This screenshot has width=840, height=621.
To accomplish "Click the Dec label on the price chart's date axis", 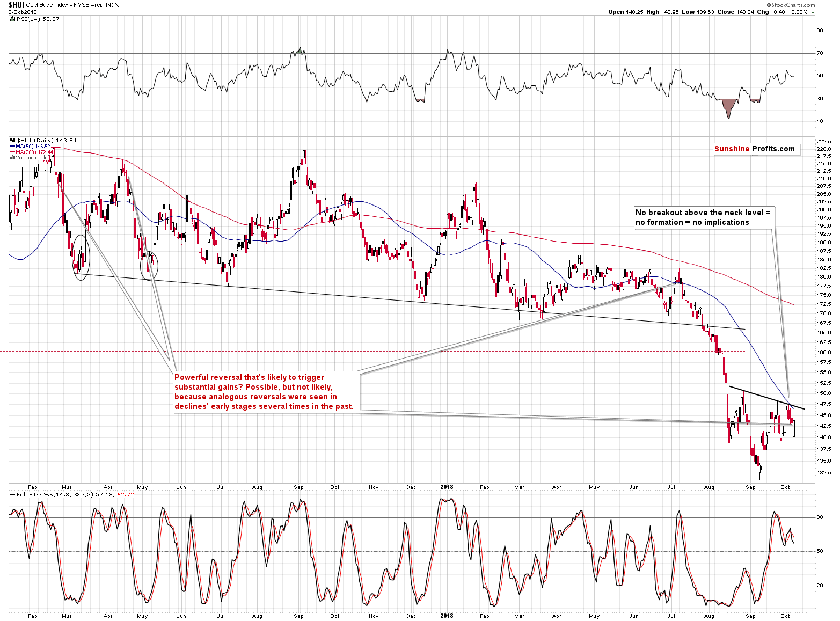I will click(x=411, y=487).
